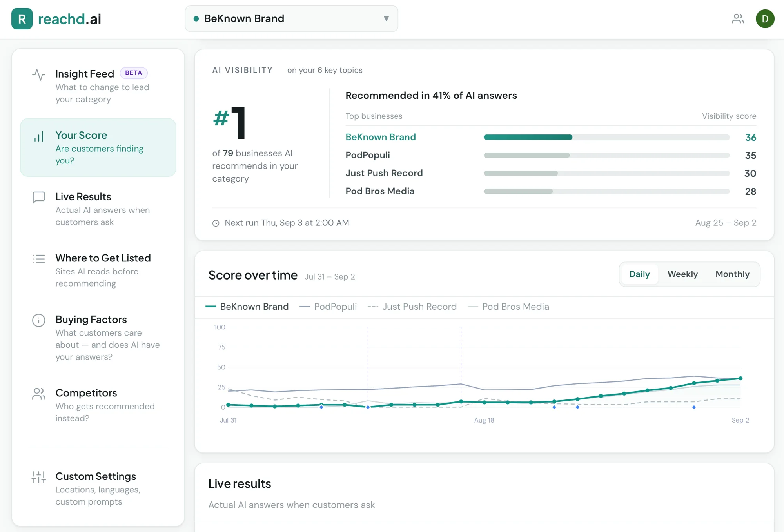Screen dimensions: 784x532
Task: Click visibility score value 35
Action: click(750, 155)
